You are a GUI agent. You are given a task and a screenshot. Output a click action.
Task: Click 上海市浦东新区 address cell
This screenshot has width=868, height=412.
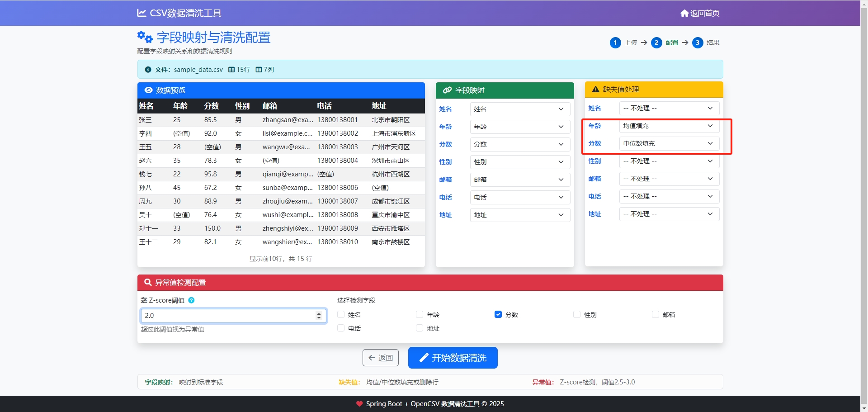394,133
